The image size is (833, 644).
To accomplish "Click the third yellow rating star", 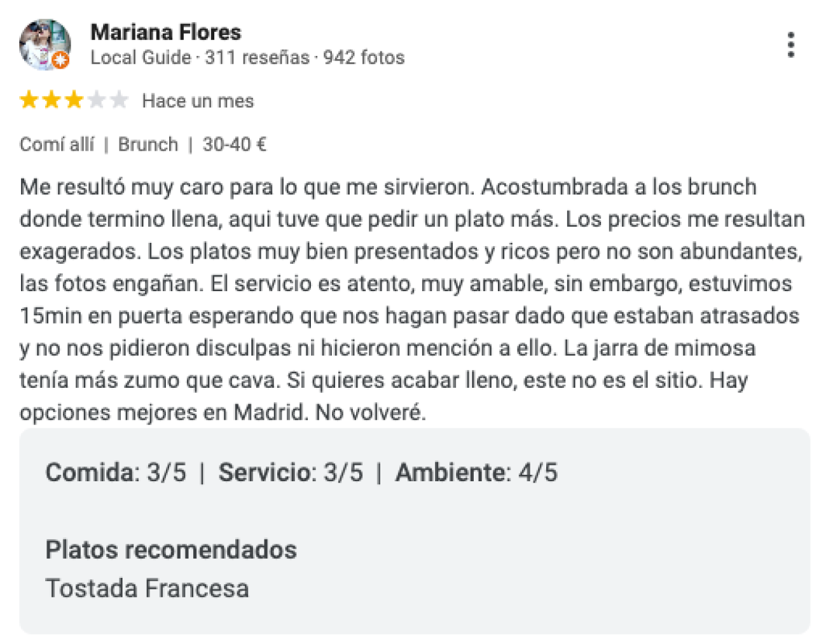I will click(74, 100).
